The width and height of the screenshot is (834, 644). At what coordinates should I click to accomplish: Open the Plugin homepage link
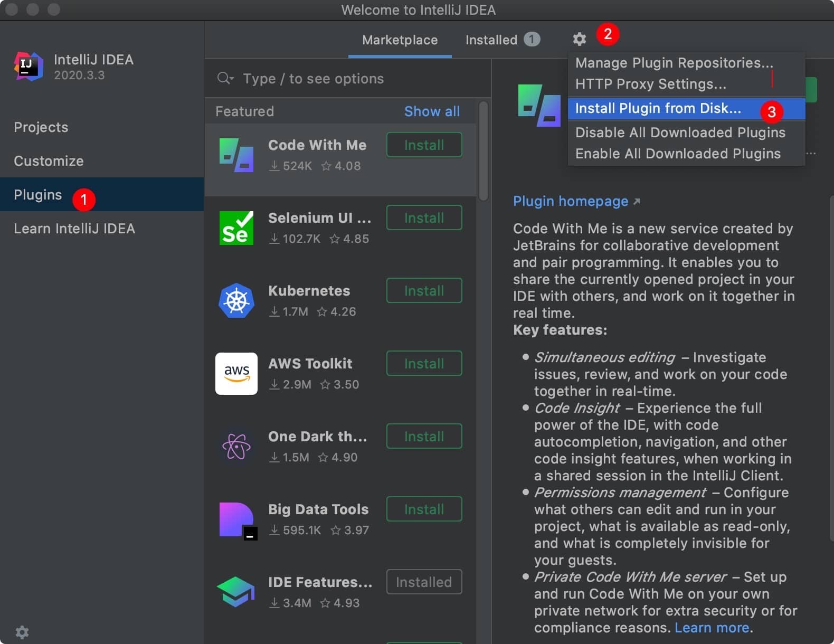[571, 201]
